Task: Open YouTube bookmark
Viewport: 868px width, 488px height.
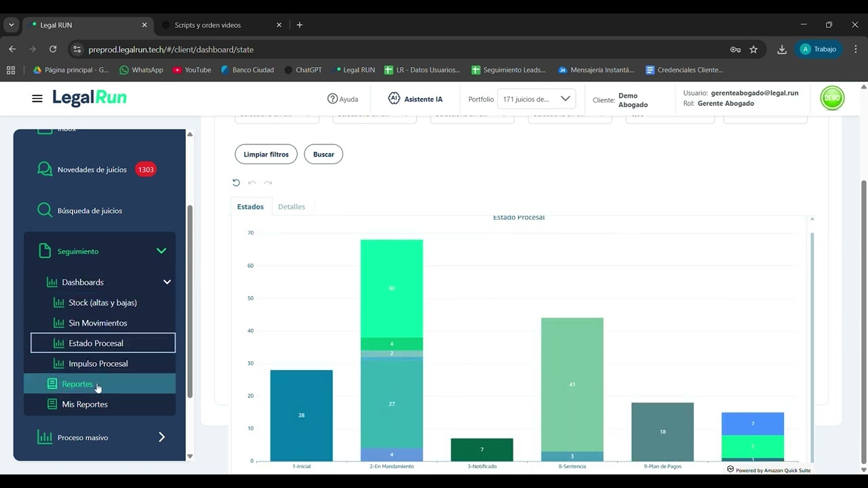Action: tap(192, 70)
